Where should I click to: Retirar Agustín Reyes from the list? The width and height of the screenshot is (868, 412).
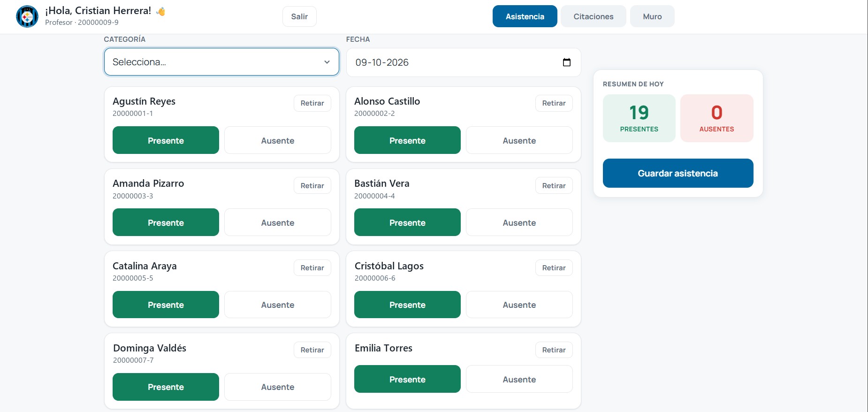coord(312,103)
